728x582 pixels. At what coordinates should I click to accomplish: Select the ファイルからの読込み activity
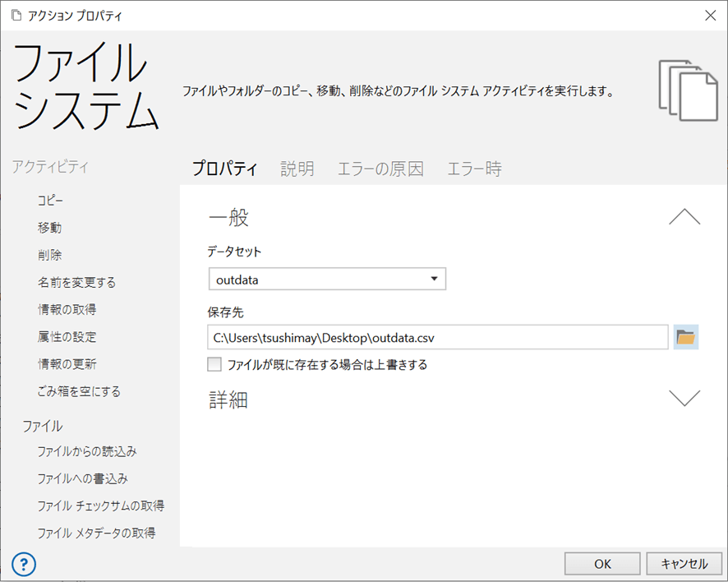pos(87,451)
